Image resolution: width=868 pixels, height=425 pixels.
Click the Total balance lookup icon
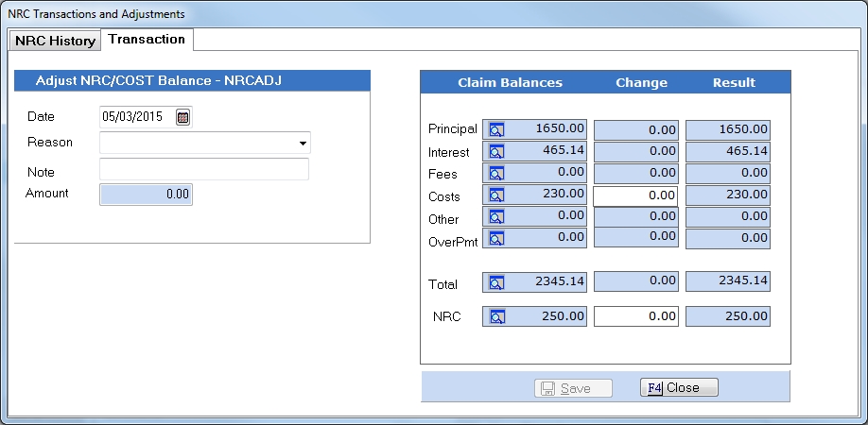(497, 282)
